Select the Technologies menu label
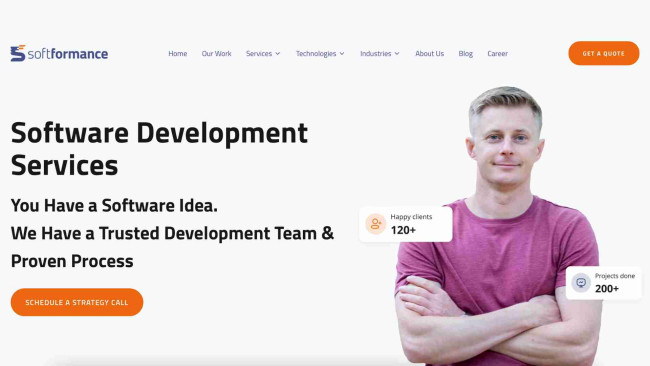 click(x=316, y=53)
